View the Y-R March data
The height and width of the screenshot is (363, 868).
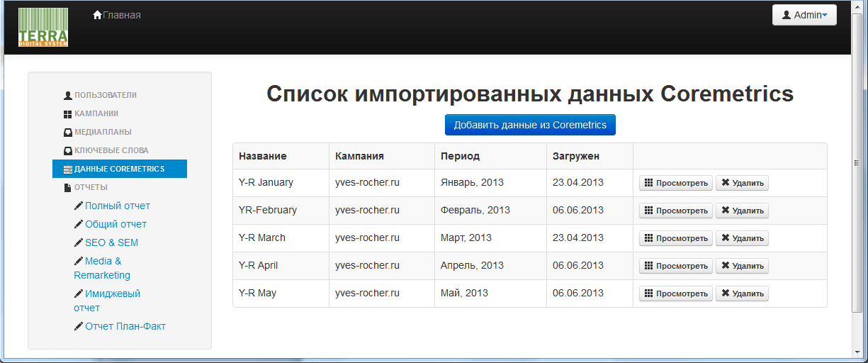(x=676, y=238)
